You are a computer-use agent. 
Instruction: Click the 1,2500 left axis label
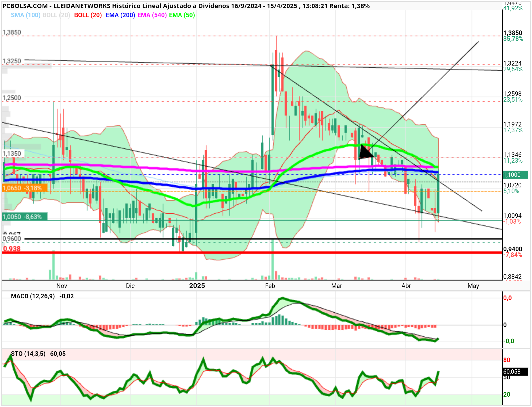[x=12, y=98]
